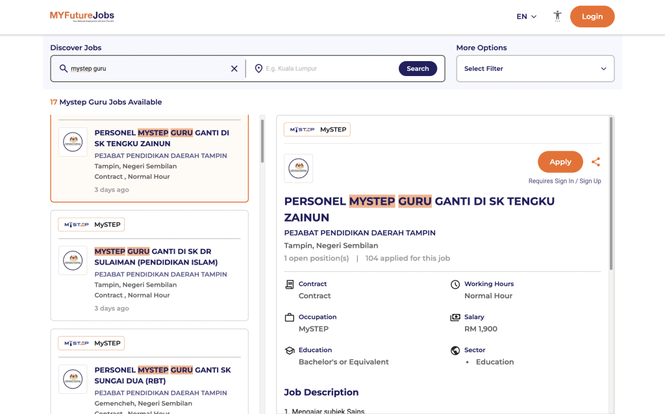The height and width of the screenshot is (414, 665).
Task: Click the Salary money icon
Action: coord(455,317)
